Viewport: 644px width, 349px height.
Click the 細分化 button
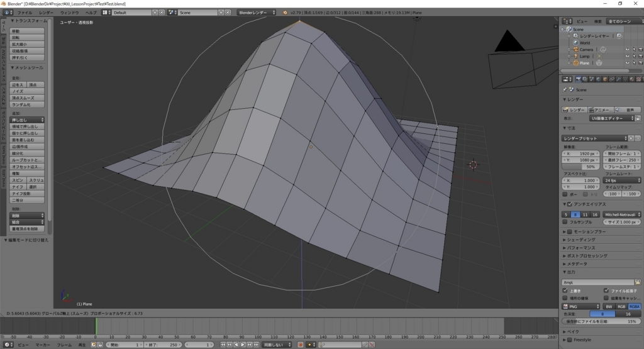(27, 153)
